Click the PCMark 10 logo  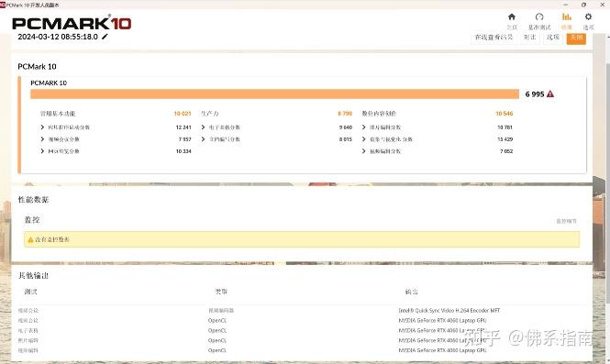point(72,23)
